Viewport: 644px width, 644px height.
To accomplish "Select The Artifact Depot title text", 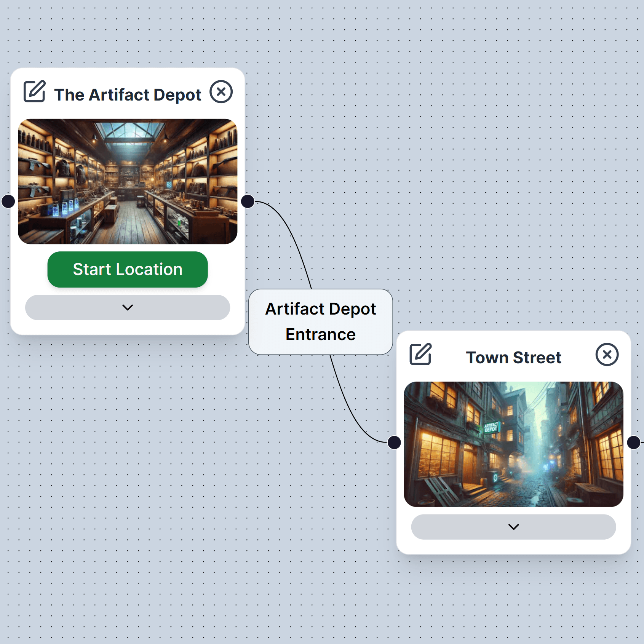I will click(128, 95).
